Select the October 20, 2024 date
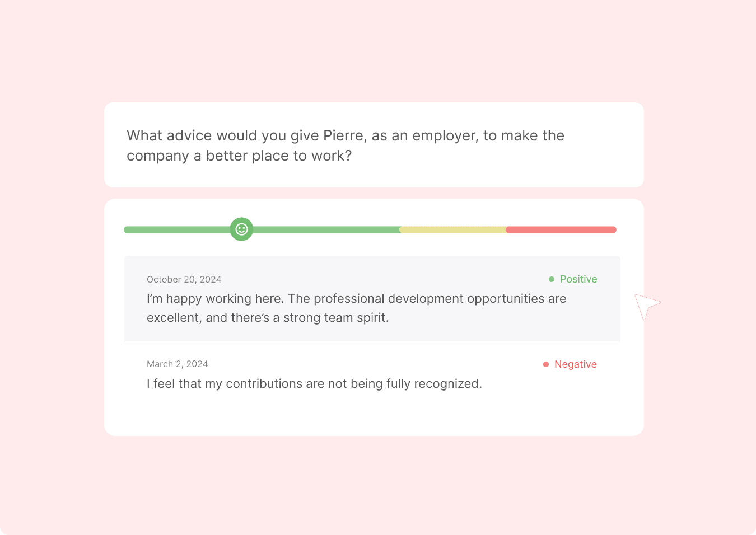This screenshot has width=756, height=535. coord(184,279)
